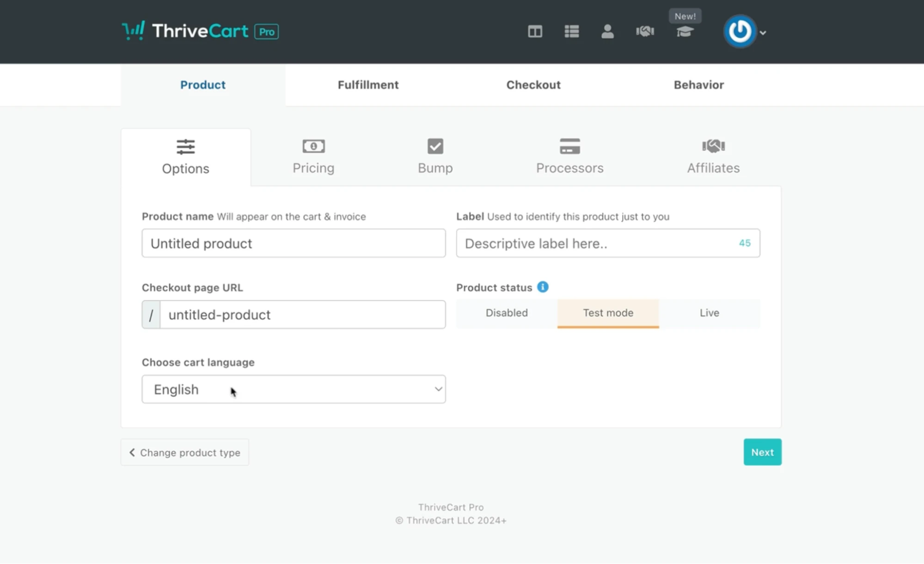Select the Pricing sub-tab
The height and width of the screenshot is (564, 924).
click(313, 157)
